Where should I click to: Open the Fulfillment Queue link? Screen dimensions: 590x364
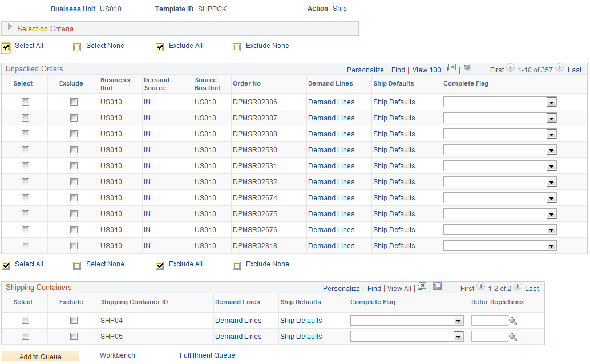(x=207, y=355)
